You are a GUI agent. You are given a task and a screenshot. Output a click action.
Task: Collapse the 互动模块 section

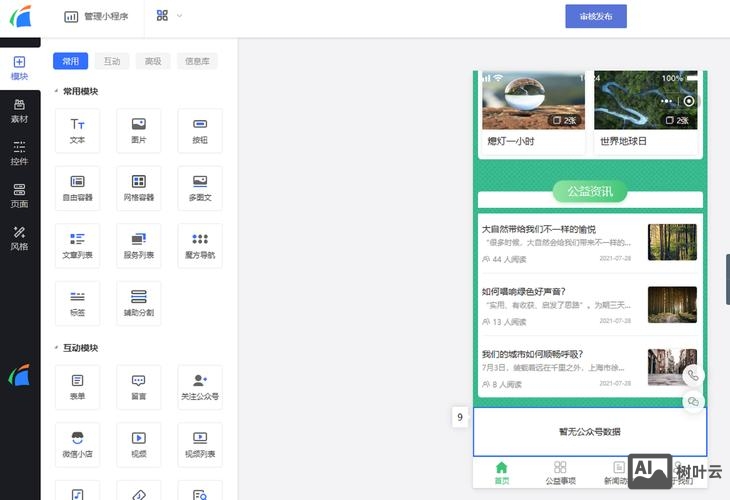(x=56, y=348)
